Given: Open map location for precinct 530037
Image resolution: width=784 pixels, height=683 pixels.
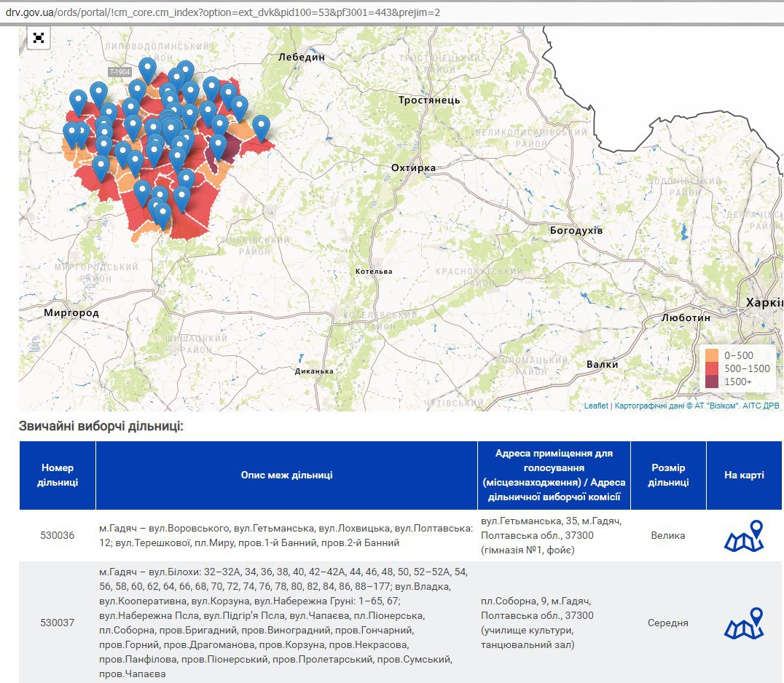Looking at the screenshot, I should [x=744, y=623].
